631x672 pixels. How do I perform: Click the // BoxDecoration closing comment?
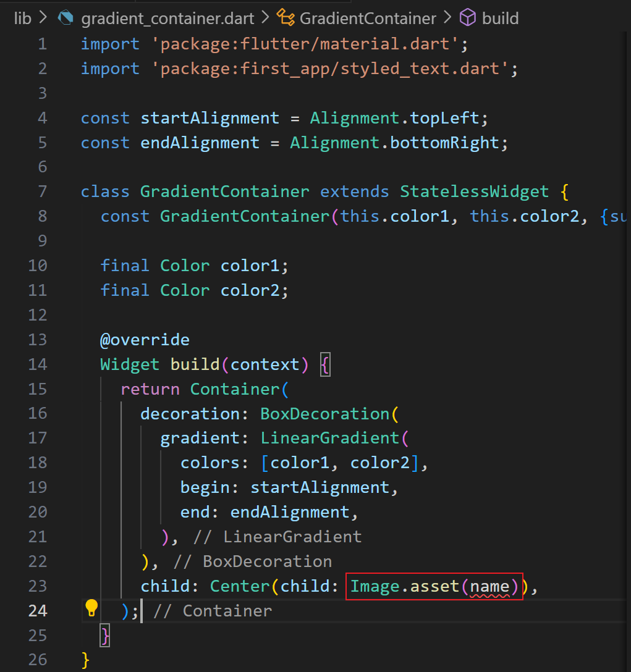(253, 562)
